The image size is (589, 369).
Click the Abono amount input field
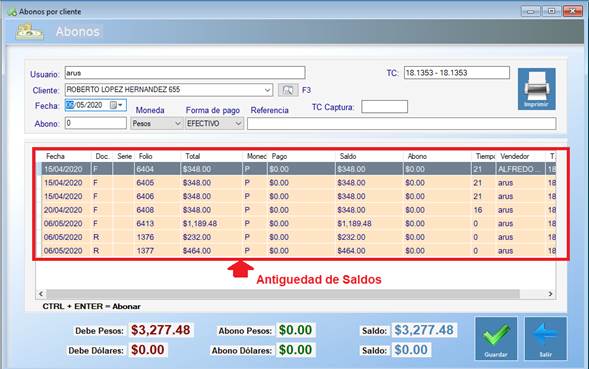(96, 123)
